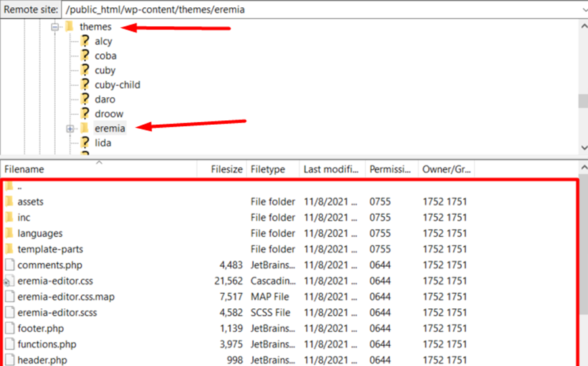
Task: Sort by Last modified column header
Action: 332,170
